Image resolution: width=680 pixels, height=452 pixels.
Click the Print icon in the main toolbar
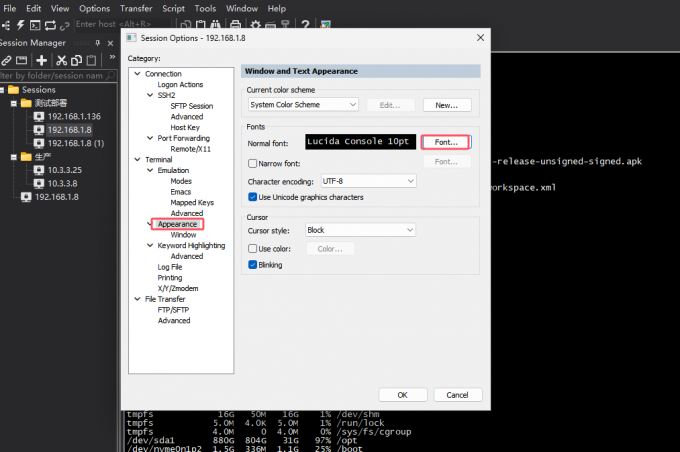coord(235,25)
